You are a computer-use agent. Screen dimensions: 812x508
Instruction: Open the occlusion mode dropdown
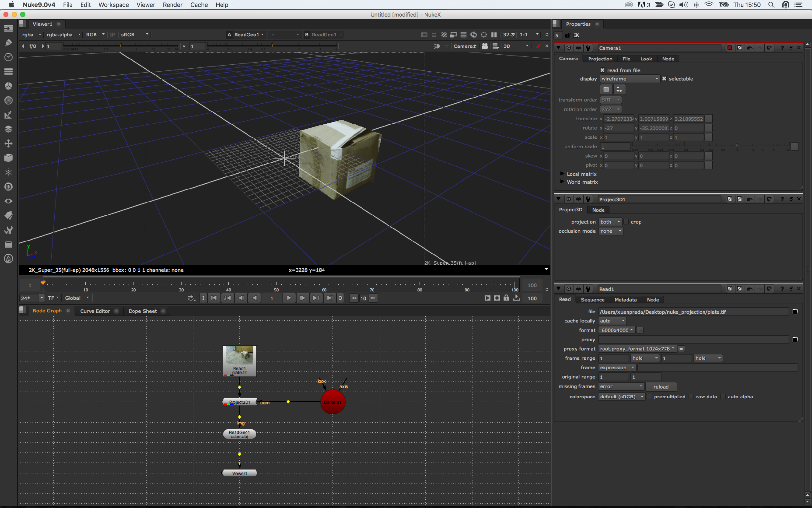click(x=611, y=231)
